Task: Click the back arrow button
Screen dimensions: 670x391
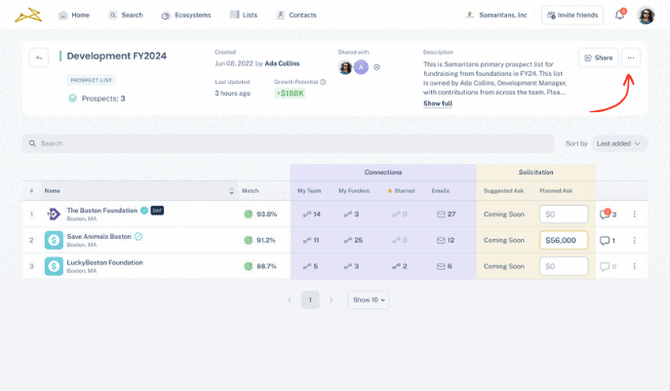Action: click(39, 58)
